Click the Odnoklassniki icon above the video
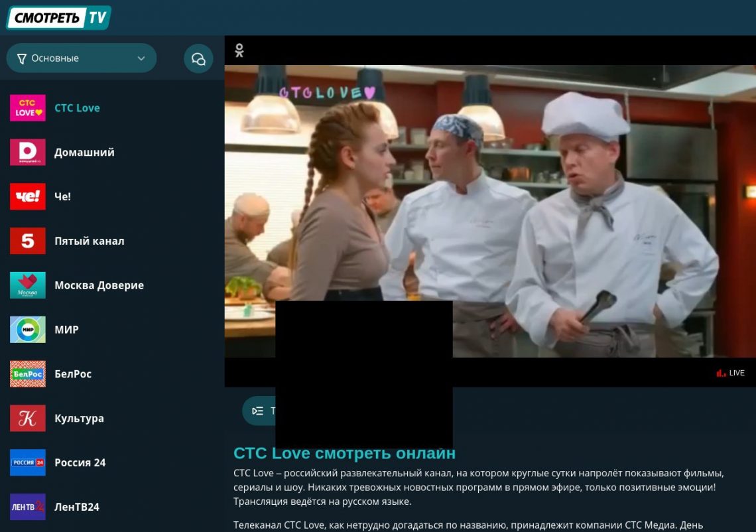756x532 pixels. (239, 50)
